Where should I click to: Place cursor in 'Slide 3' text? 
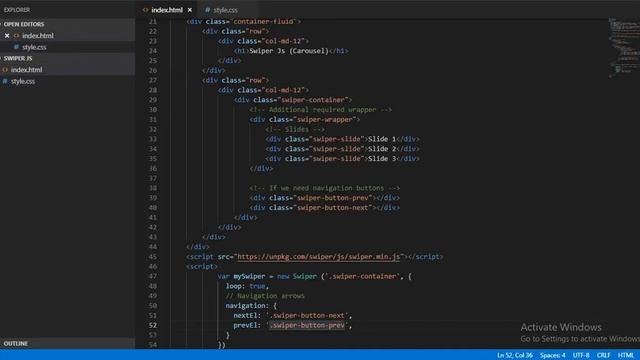coord(382,159)
